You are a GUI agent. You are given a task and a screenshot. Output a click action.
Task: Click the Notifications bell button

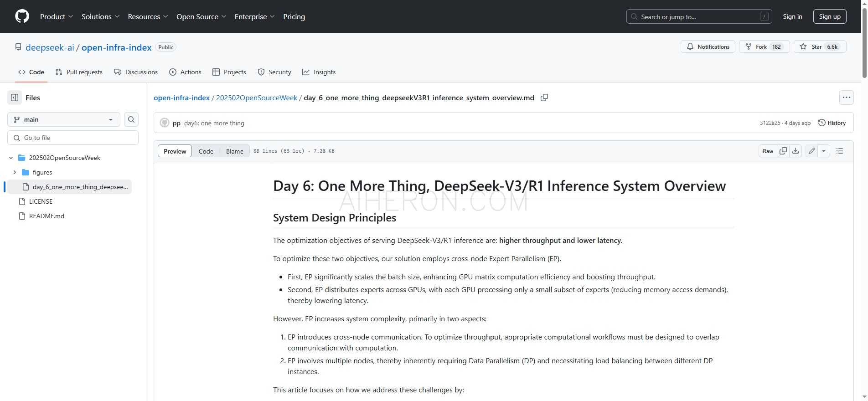(708, 46)
